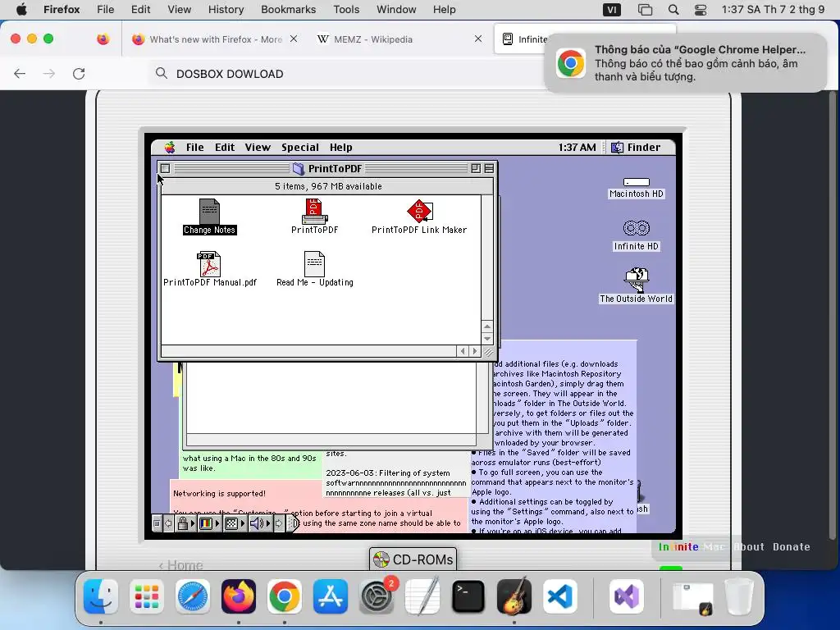Open Firefox History menu
The image size is (840, 630).
(x=226, y=10)
